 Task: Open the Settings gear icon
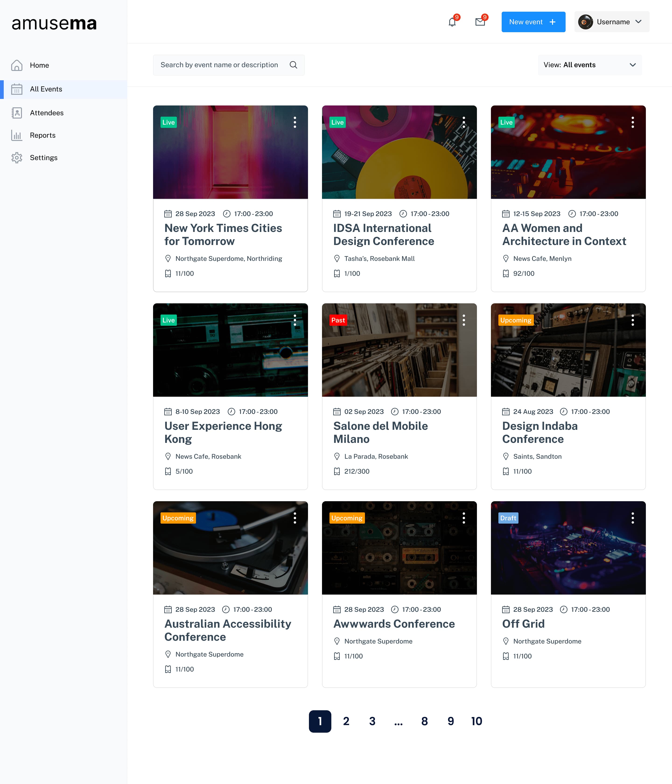(17, 157)
